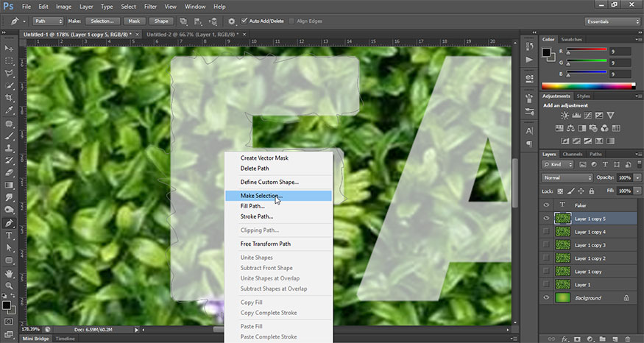
Task: Open the Filter menu
Action: (150, 6)
